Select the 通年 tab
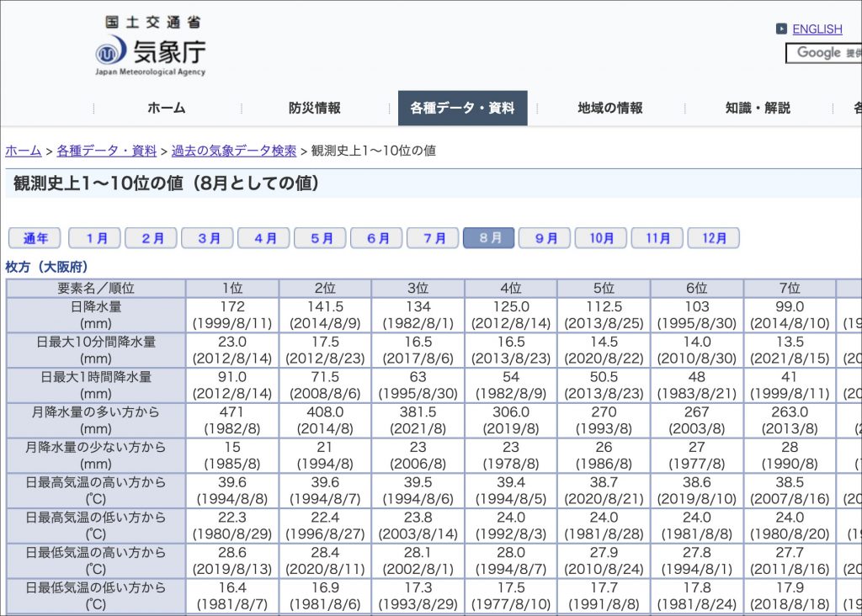862x616 pixels. (35, 238)
